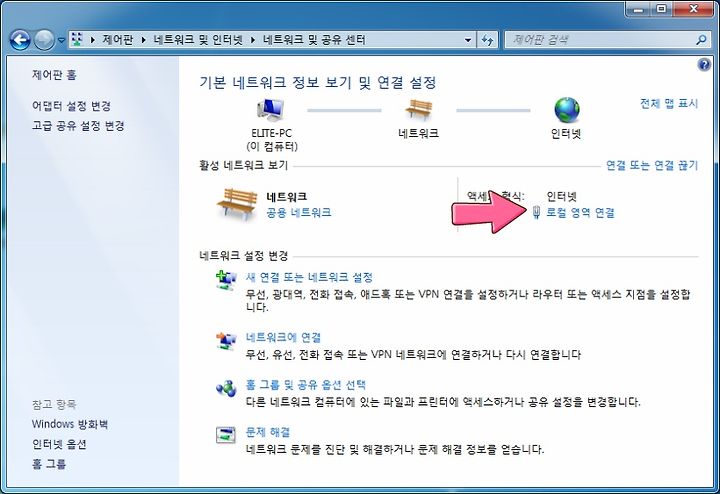Close the Network and Sharing Center window
The width and height of the screenshot is (720, 494).
point(692,9)
